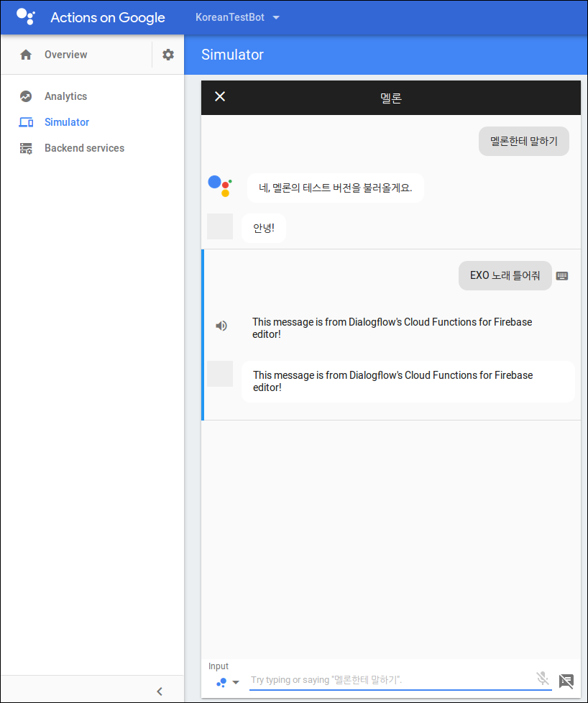Select the 네, 멜론의 테스트 버전을 불러올게요 reply
The image size is (588, 703).
[x=335, y=188]
